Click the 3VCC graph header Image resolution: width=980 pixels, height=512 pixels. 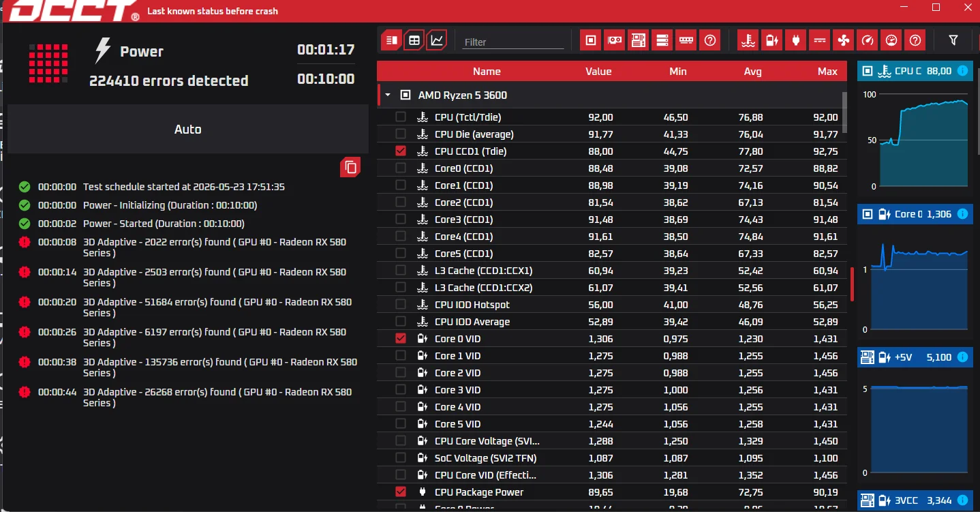tap(915, 500)
